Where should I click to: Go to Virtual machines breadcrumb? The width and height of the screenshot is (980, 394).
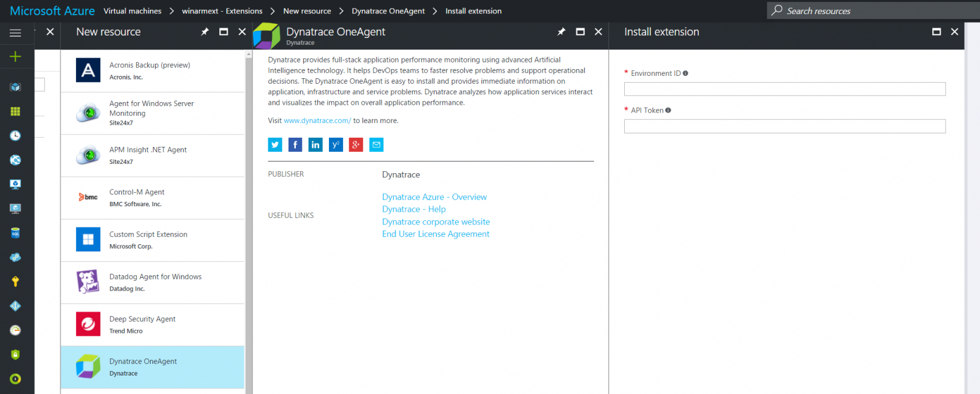click(x=132, y=11)
